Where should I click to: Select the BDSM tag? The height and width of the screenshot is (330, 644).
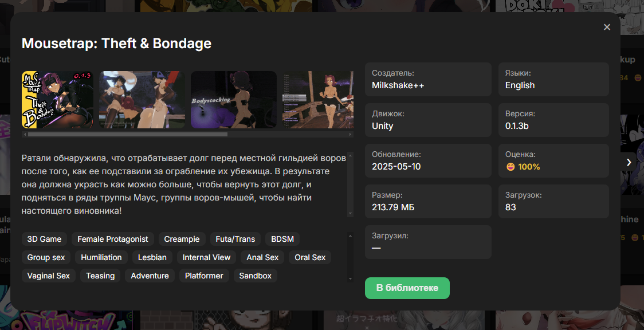pos(282,239)
